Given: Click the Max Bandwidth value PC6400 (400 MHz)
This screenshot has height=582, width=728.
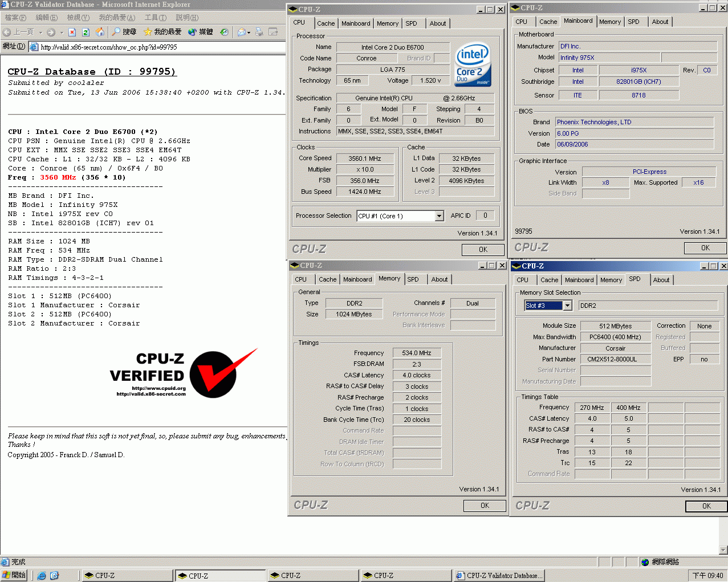Looking at the screenshot, I should [x=616, y=337].
